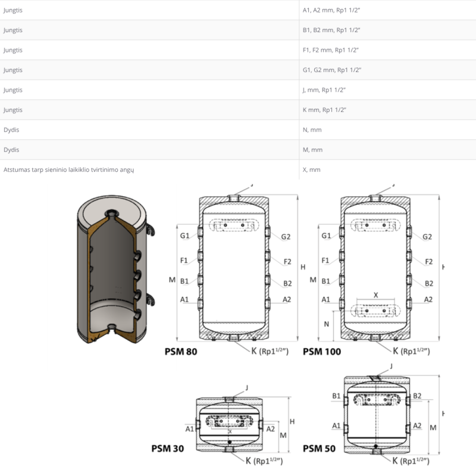Click the "PSM 80" caption

[x=181, y=351]
